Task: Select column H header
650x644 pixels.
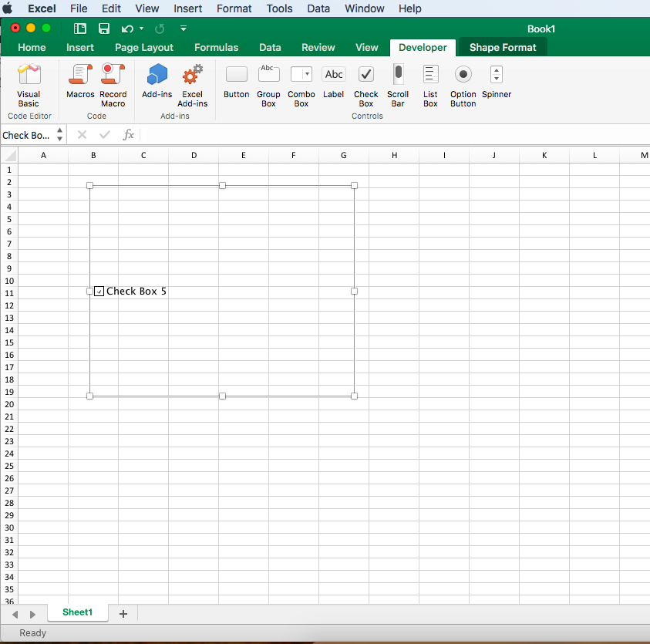Action: 394,156
